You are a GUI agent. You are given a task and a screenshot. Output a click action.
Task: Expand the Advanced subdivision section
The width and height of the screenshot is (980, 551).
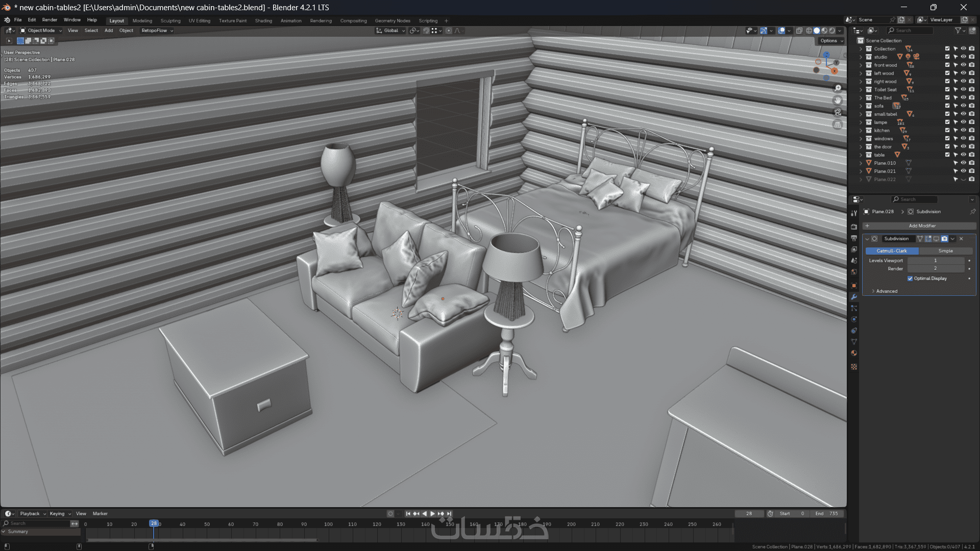(x=886, y=291)
